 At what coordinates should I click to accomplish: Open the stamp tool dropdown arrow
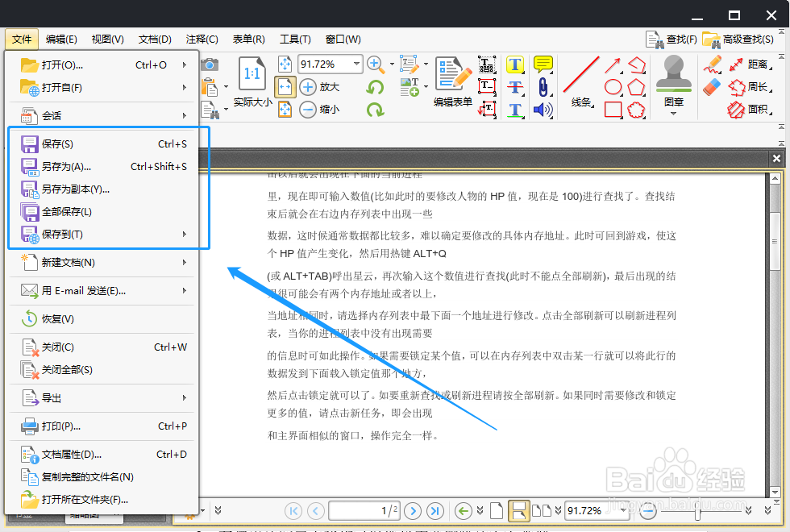674,111
